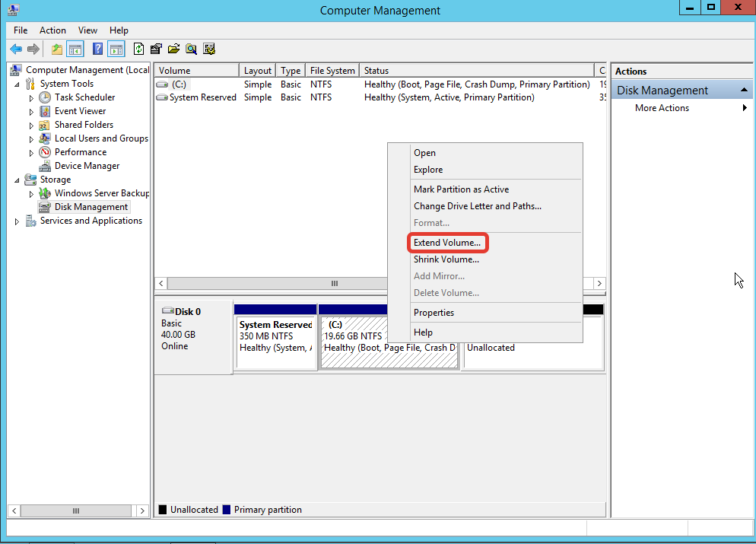
Task: Choose Extend Volume from context menu
Action: pos(447,243)
